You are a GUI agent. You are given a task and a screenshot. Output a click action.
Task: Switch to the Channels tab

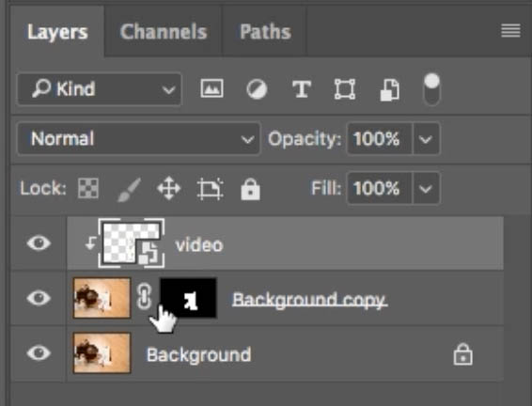(x=164, y=32)
